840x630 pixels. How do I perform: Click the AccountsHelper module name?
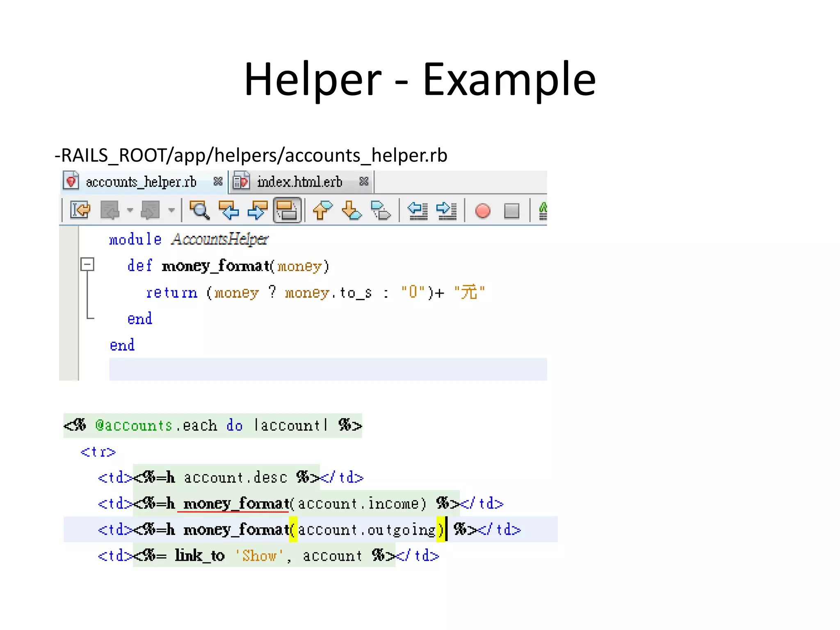click(x=220, y=239)
